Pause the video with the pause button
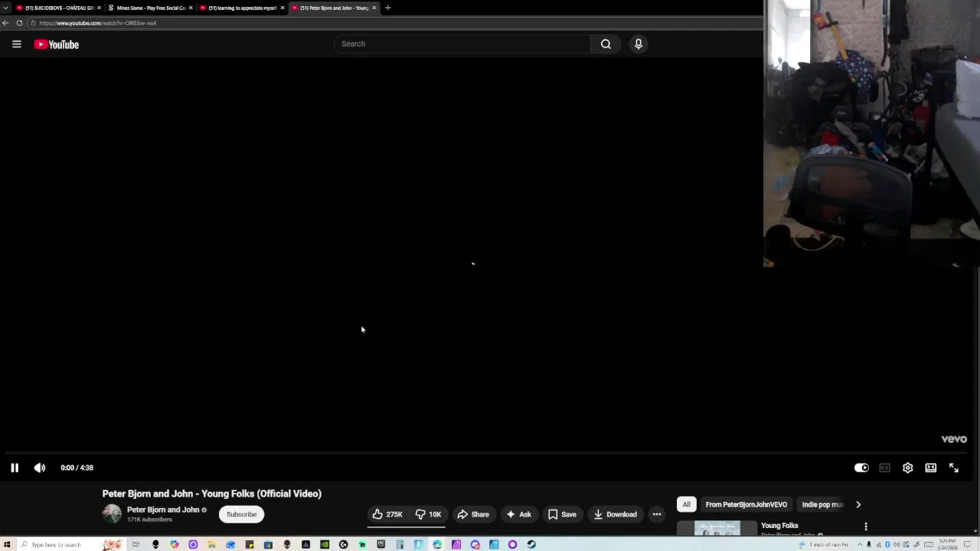Screen dimensions: 980x551 15,468
